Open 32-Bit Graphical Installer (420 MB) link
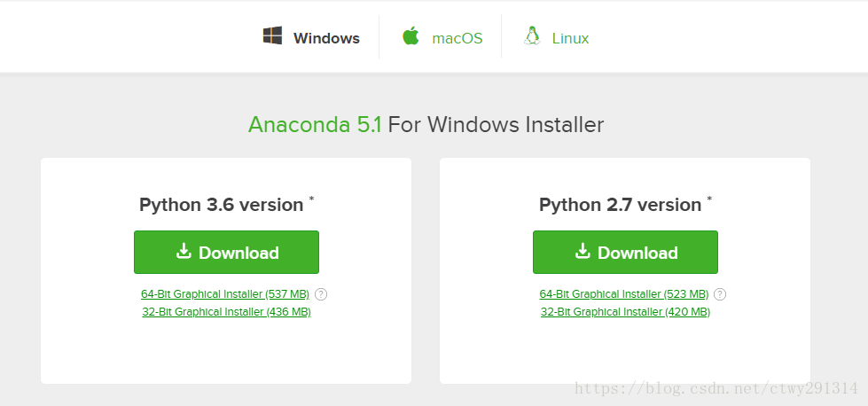 tap(626, 312)
